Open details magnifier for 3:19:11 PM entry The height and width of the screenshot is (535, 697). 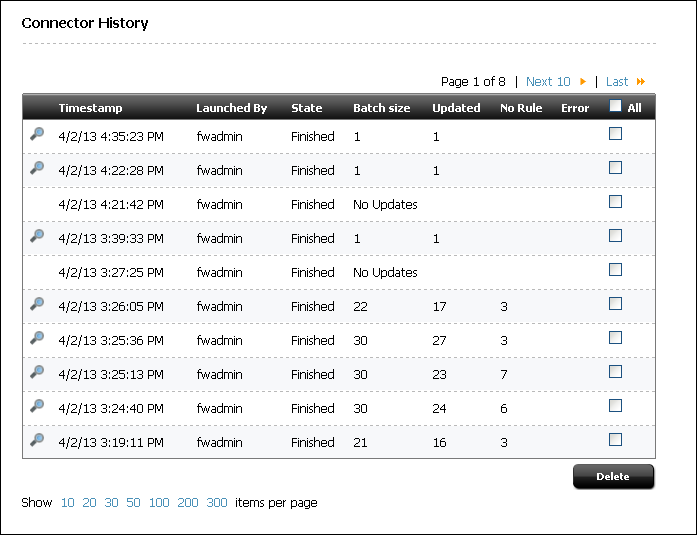point(37,439)
